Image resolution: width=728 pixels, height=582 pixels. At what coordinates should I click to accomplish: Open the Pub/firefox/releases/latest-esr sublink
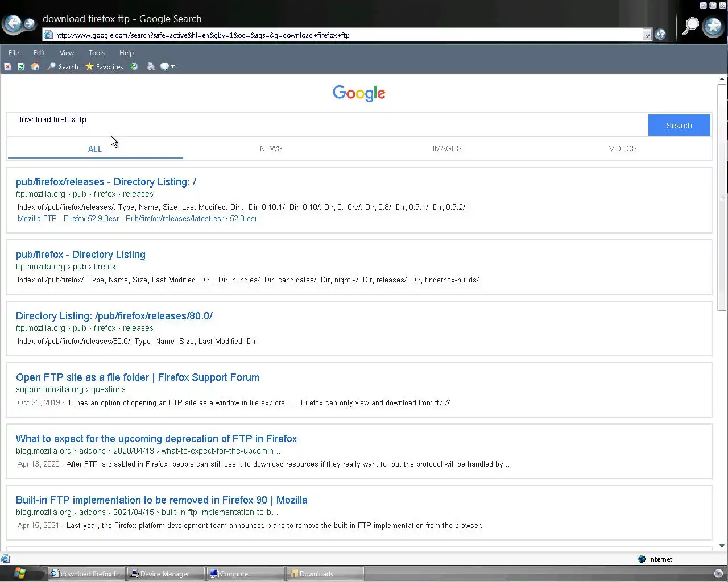click(174, 218)
